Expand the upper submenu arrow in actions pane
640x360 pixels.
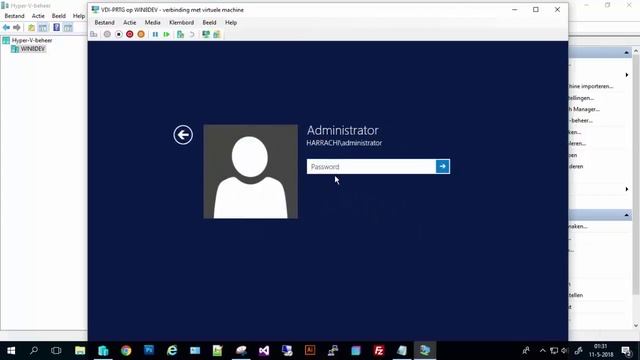point(627,75)
